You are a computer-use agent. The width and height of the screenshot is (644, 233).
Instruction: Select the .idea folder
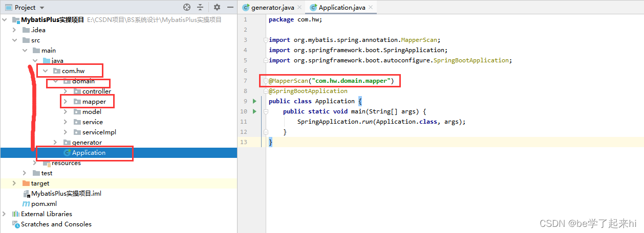pos(38,30)
